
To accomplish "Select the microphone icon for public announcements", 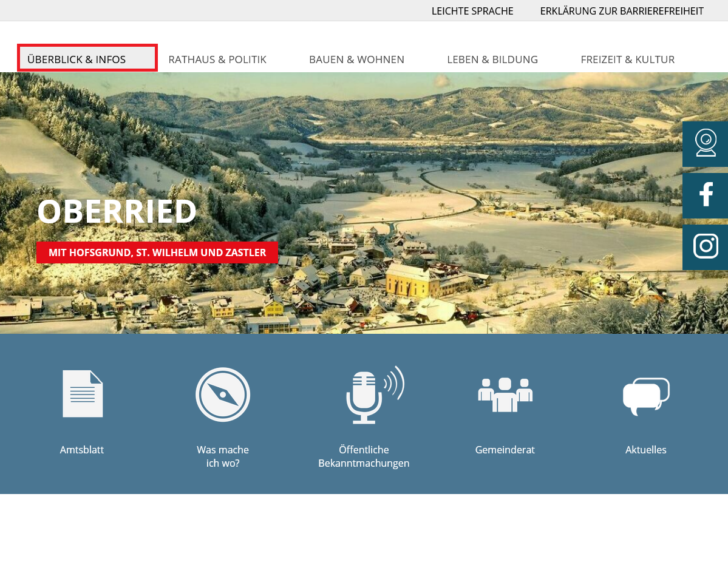I will coord(372,394).
